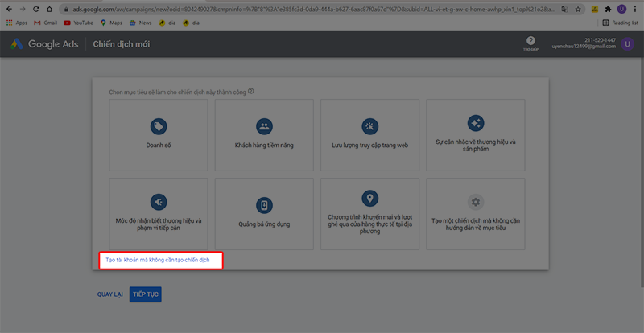Image resolution: width=644 pixels, height=333 pixels.
Task: Select the Doanh số goal icon
Action: click(x=159, y=126)
